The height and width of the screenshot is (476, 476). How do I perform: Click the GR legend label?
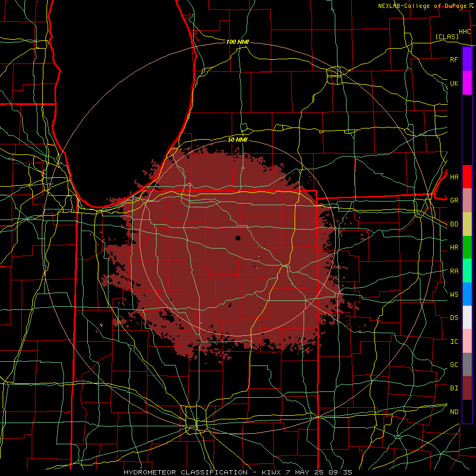tap(454, 200)
